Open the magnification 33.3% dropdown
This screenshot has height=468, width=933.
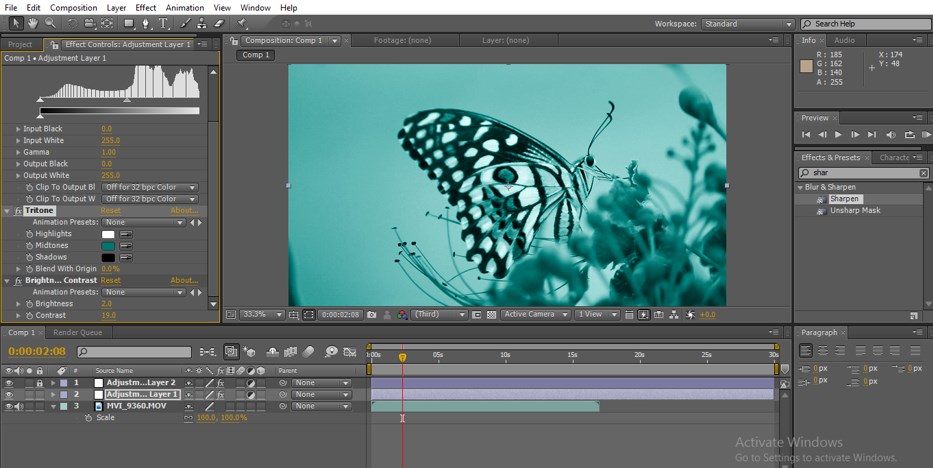[263, 314]
